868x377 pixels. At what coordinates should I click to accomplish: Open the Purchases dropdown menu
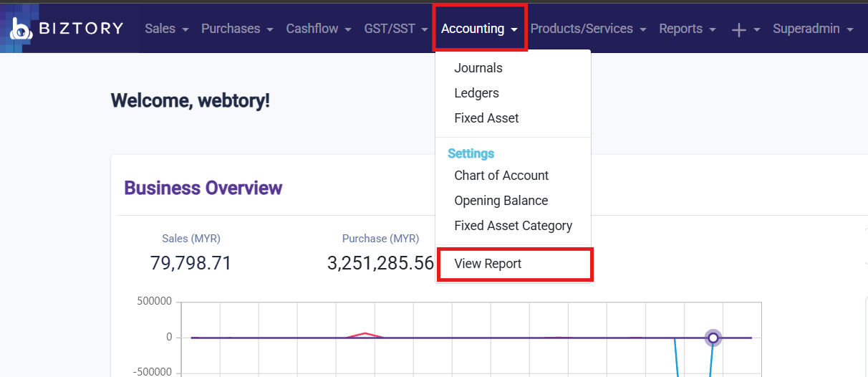[237, 29]
